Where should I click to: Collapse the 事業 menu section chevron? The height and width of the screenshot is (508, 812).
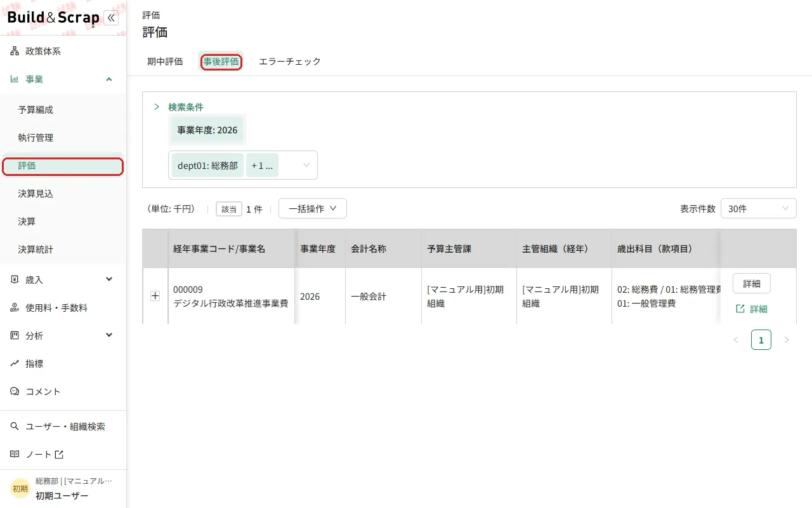click(109, 79)
